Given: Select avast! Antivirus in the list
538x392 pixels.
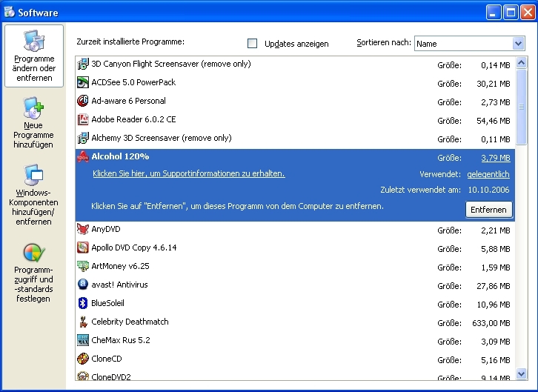Looking at the screenshot, I should click(295, 285).
